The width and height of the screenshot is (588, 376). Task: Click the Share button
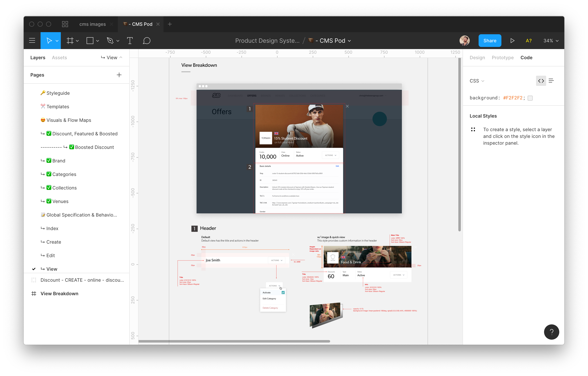(490, 41)
